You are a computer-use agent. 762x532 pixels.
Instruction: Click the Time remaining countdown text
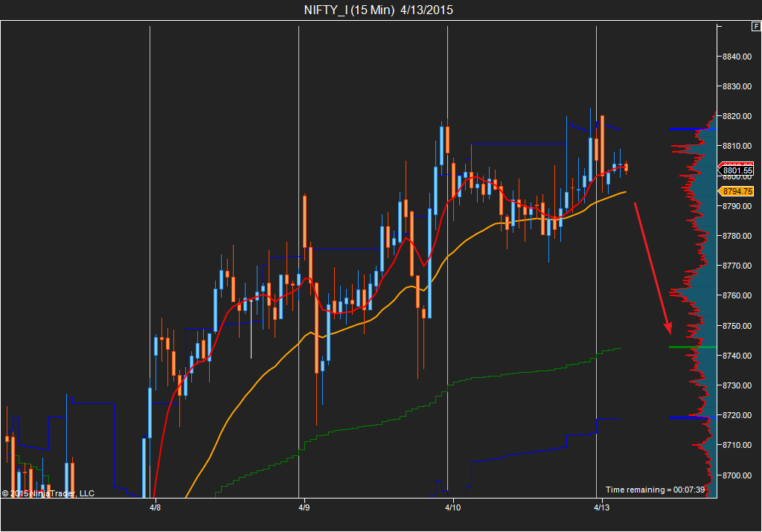[x=655, y=490]
